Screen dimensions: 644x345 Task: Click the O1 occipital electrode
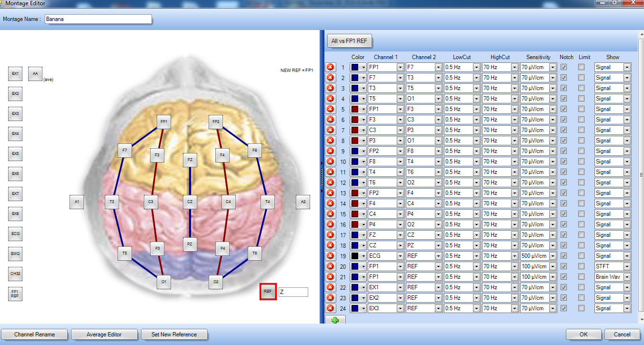[163, 282]
